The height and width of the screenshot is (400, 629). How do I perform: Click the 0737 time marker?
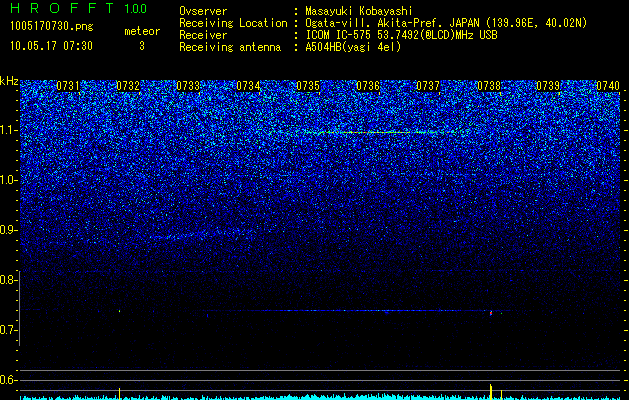pos(428,86)
